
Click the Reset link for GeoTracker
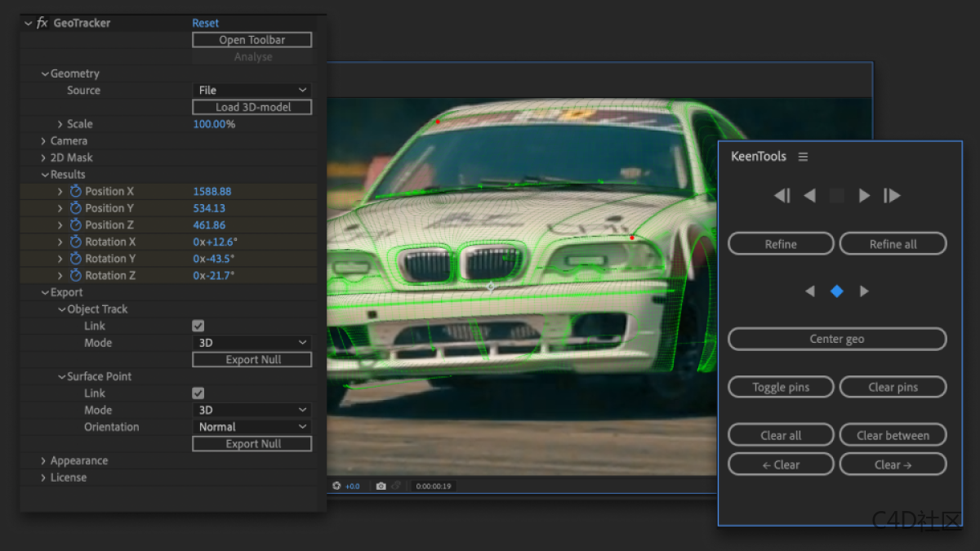click(x=205, y=22)
